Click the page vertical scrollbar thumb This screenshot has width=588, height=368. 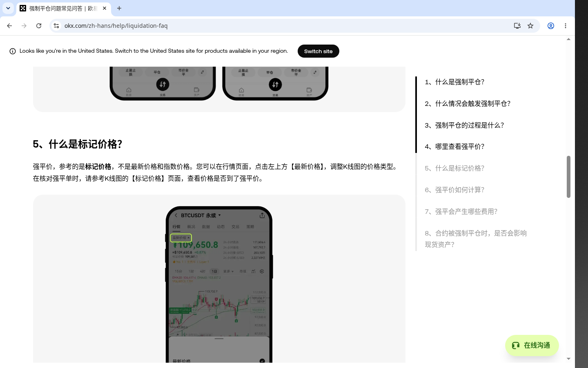568,177
